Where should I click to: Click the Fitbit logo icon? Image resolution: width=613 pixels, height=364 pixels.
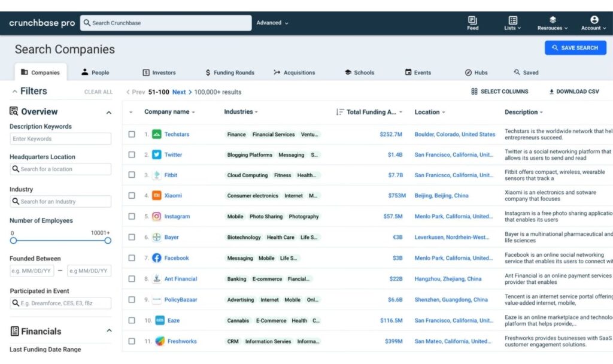click(x=156, y=175)
